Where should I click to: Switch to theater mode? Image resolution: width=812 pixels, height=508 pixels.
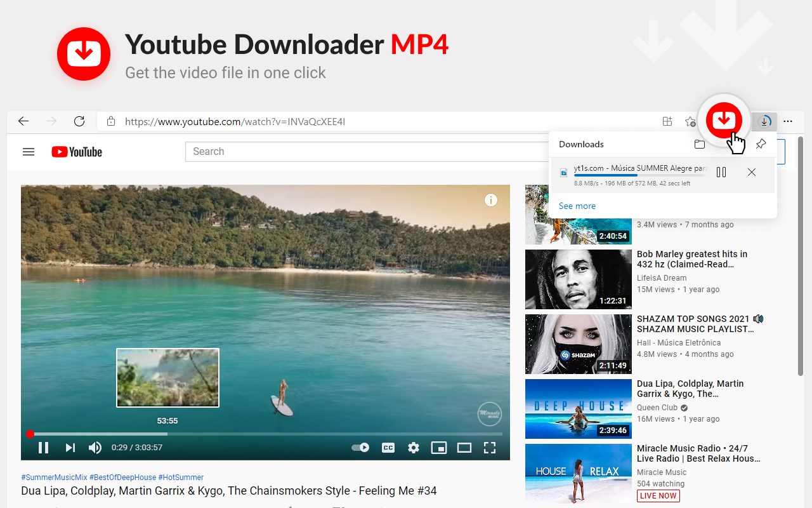[x=464, y=448]
